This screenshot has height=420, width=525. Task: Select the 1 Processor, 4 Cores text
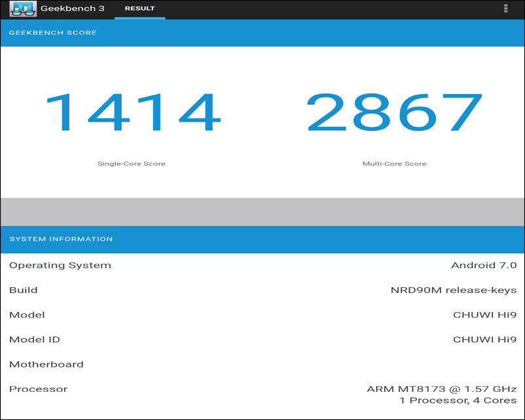[x=458, y=400]
